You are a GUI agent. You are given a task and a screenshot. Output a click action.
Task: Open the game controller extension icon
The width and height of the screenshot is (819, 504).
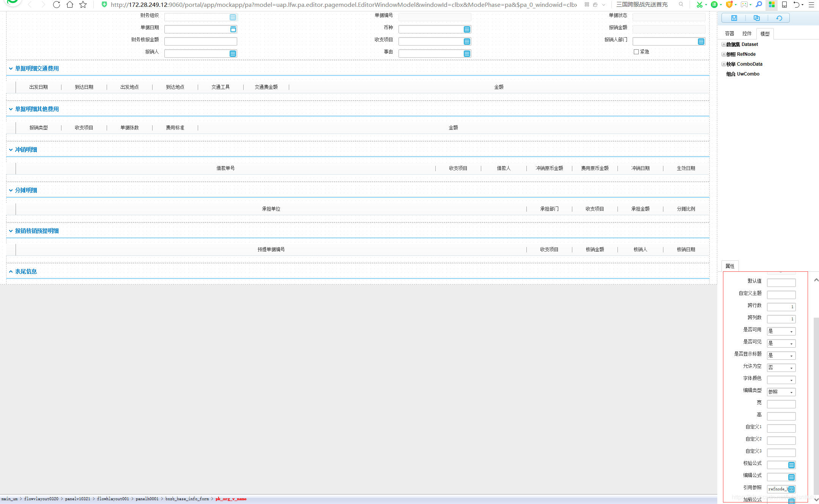[744, 5]
